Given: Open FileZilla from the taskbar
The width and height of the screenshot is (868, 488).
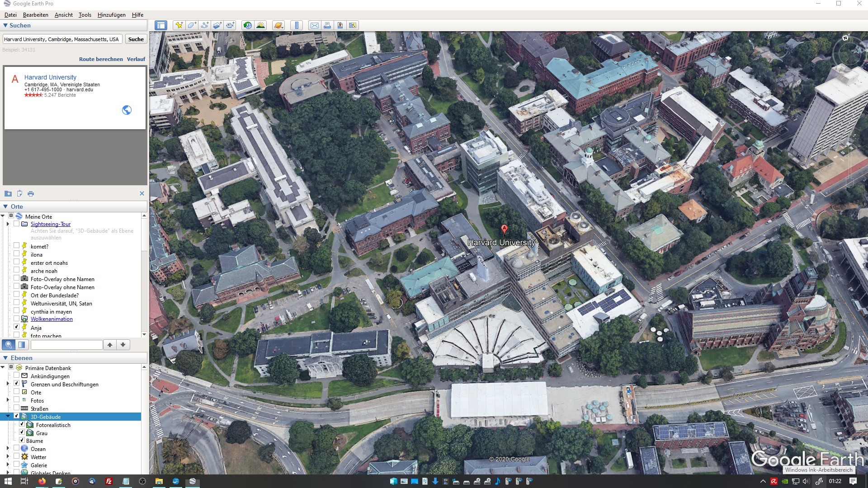Looking at the screenshot, I should (109, 481).
